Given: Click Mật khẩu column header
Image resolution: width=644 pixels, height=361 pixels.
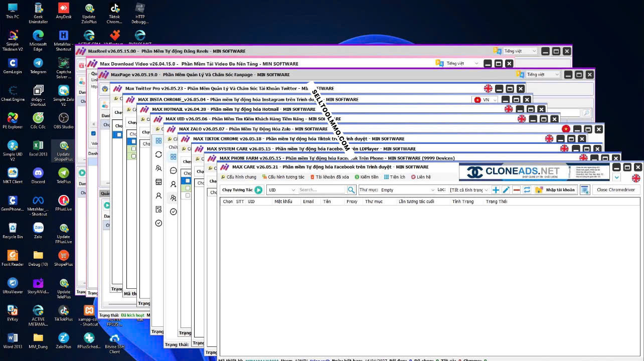Looking at the screenshot, I should (x=283, y=202).
